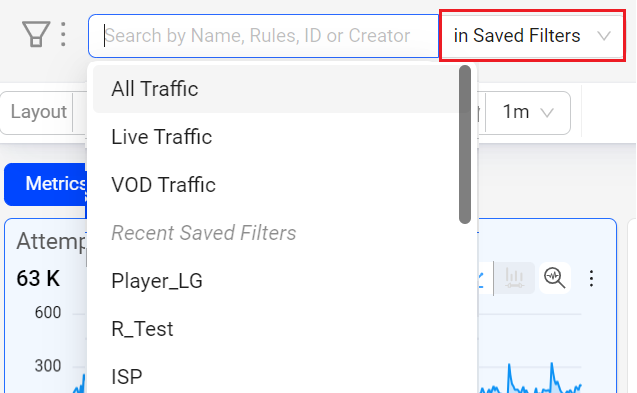The height and width of the screenshot is (393, 637).
Task: Open the kebab menu beside the filter icon
Action: (x=63, y=34)
